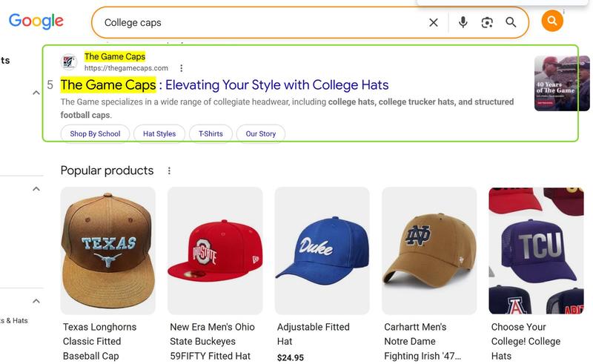Click the collegiate headwear description snippet
593x364 pixels.
tap(287, 108)
